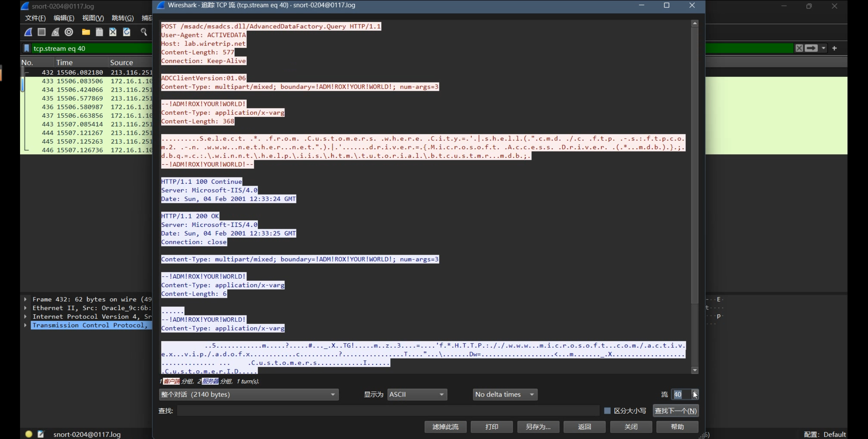Open the 视图(V) menu
The image size is (868, 439).
[93, 18]
